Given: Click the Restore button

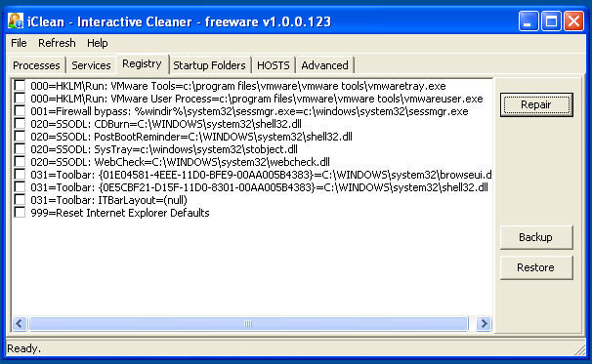Looking at the screenshot, I should coord(536,267).
